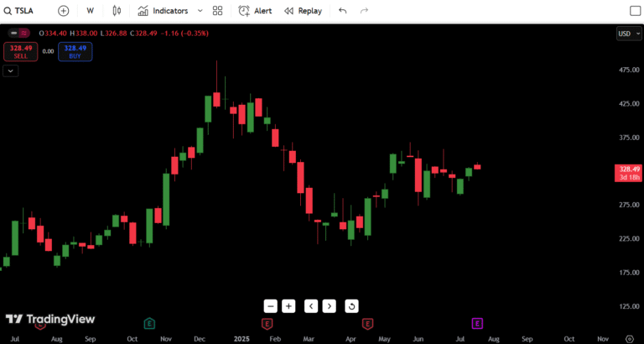Reset the chart view
This screenshot has width=644, height=344.
[x=351, y=306]
